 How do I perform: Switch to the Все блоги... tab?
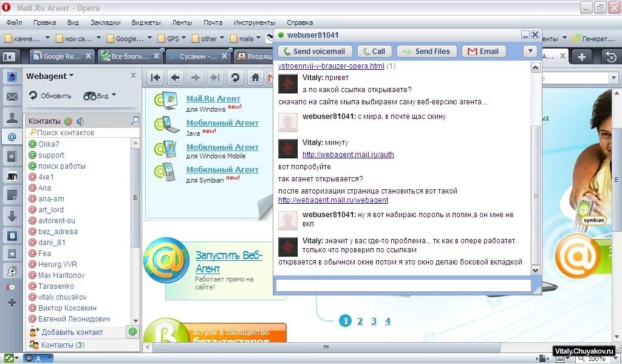(x=130, y=56)
